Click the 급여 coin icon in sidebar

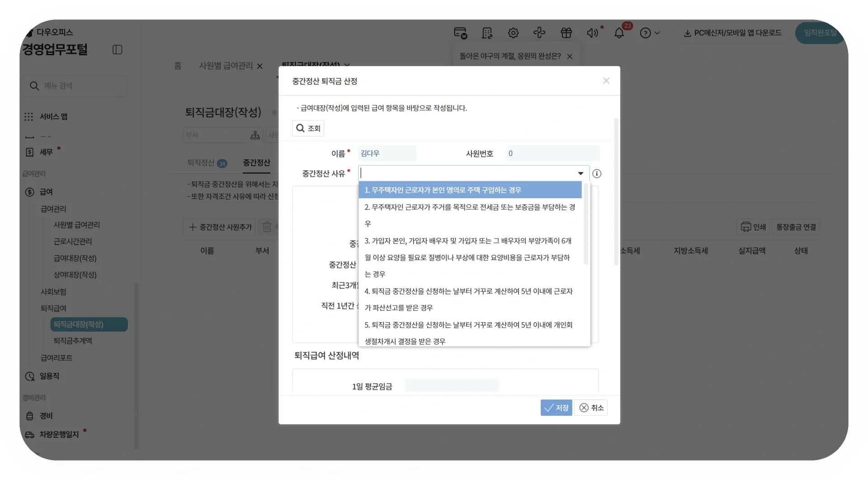(x=29, y=192)
